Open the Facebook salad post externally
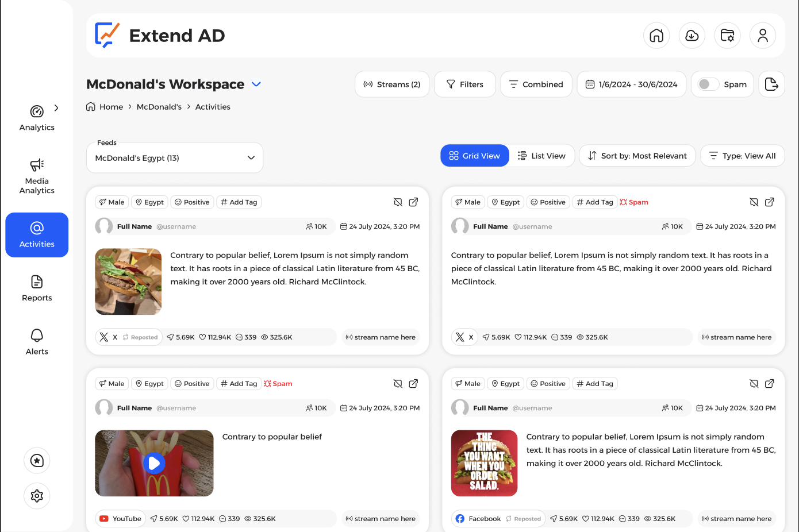799x532 pixels. (770, 384)
